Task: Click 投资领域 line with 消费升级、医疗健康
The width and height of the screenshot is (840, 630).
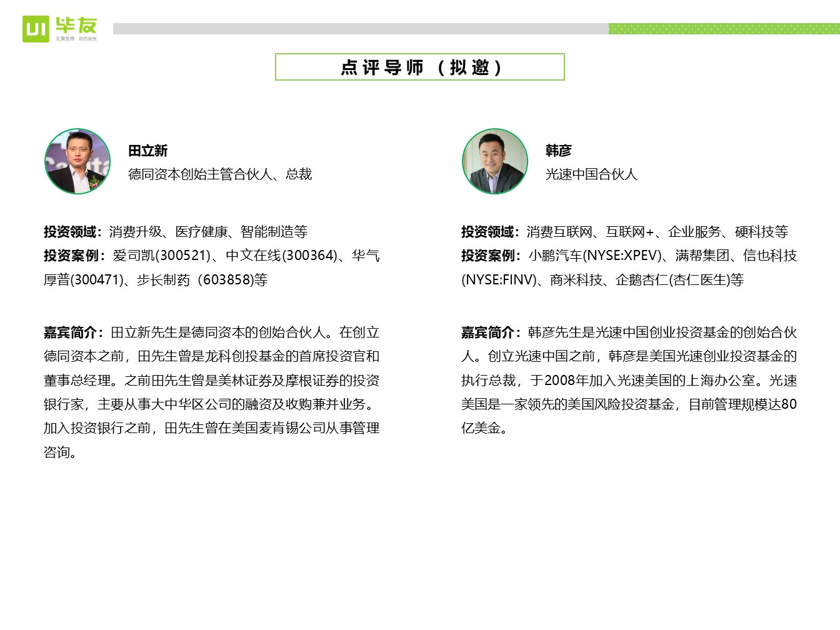Action: coord(176,232)
